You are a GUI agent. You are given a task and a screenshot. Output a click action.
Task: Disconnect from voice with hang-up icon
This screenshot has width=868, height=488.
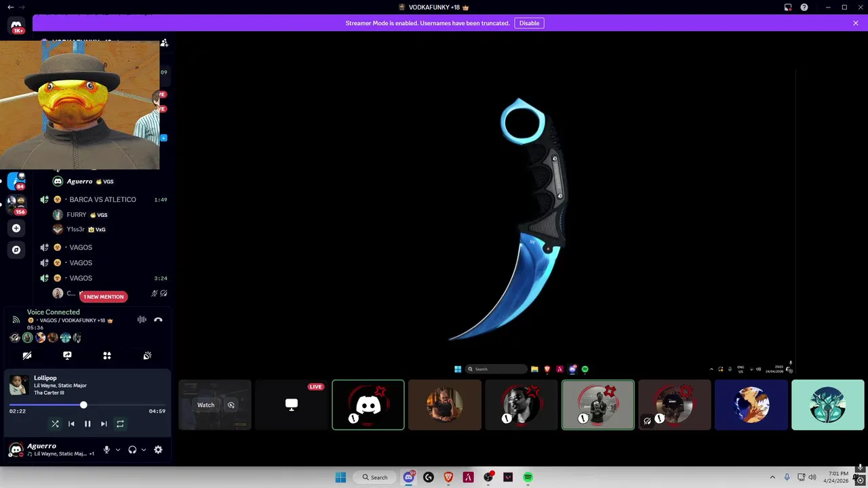pyautogui.click(x=158, y=320)
